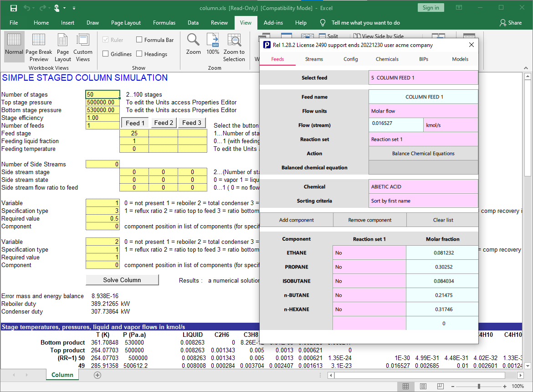533x392 pixels.
Task: Open Customize Quick Access Toolbar arrow
Action: click(x=74, y=8)
